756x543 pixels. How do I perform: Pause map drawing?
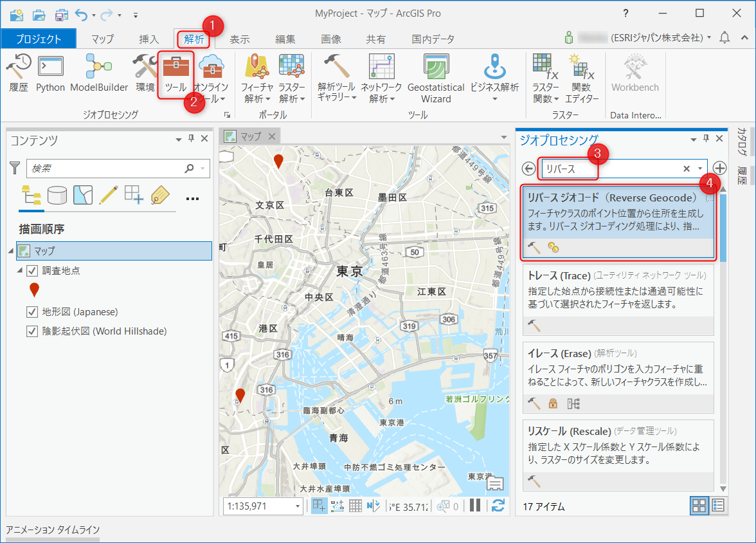(x=475, y=505)
